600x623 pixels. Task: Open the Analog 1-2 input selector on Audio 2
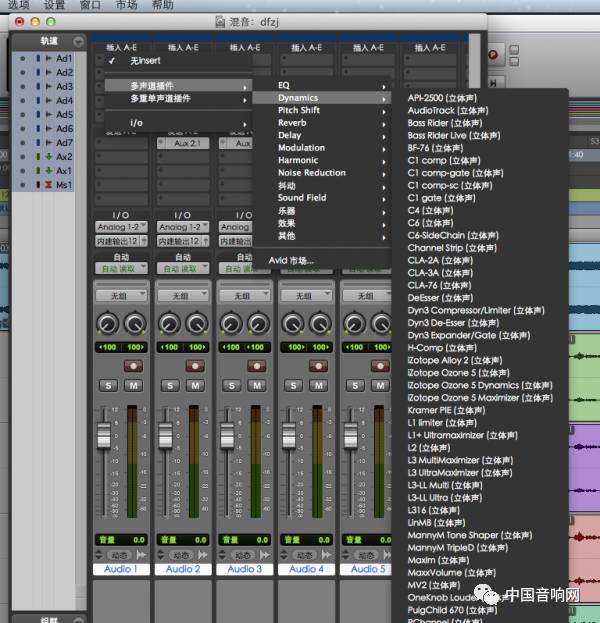pyautogui.click(x=182, y=227)
